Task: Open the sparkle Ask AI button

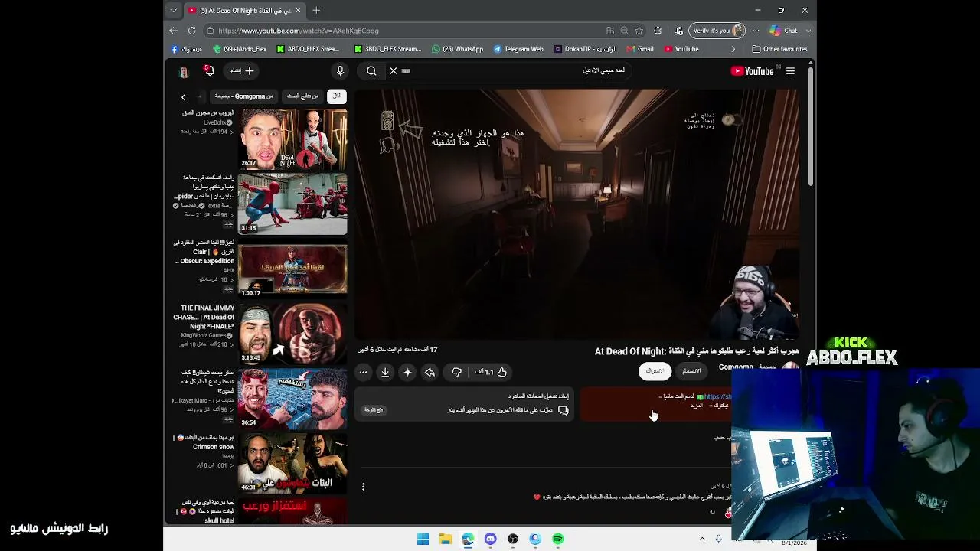Action: pos(407,372)
